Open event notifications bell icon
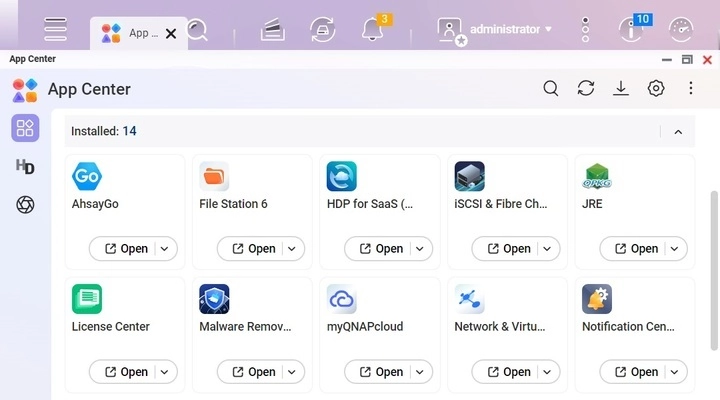This screenshot has width=720, height=400. point(372,29)
